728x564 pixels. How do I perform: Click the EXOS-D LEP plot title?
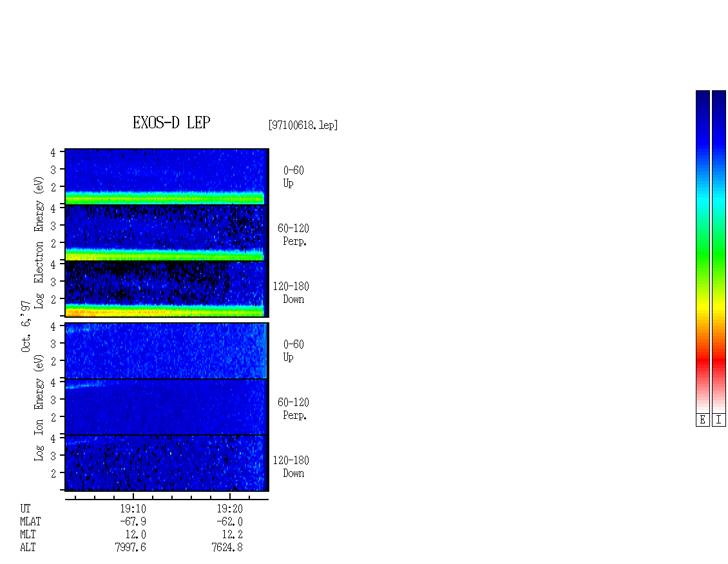pyautogui.click(x=171, y=122)
